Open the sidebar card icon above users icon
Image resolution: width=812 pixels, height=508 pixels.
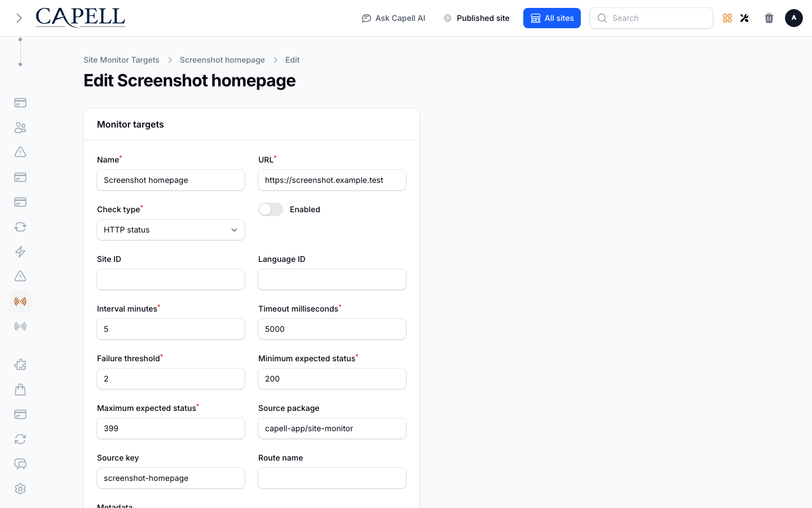pos(20,103)
